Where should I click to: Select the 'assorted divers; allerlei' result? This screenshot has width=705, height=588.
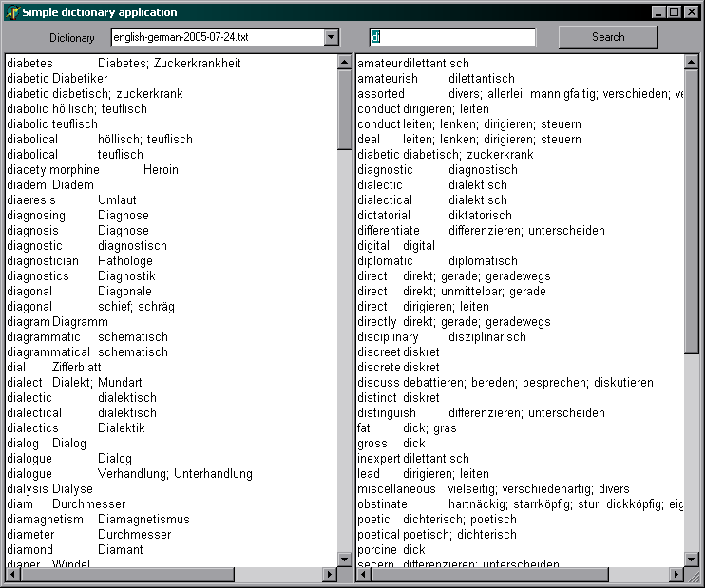521,93
